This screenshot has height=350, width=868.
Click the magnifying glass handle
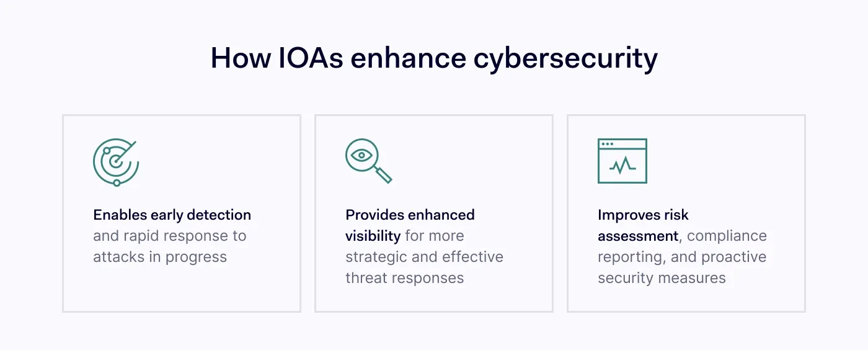point(384,176)
